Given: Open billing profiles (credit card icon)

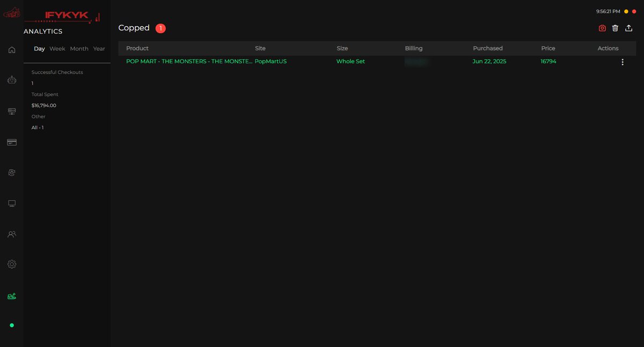Looking at the screenshot, I should click(x=12, y=142).
